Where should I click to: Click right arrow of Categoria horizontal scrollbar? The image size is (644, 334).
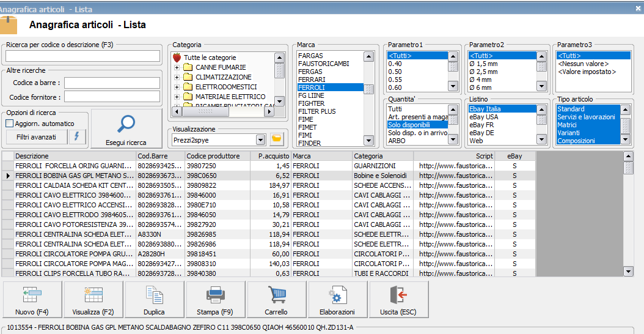[269, 111]
